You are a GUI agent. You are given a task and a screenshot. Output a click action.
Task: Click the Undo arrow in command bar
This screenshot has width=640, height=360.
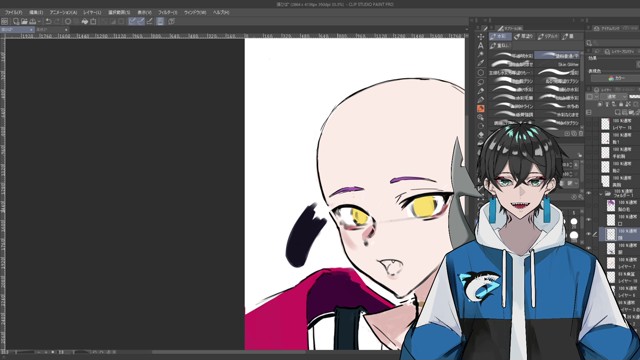[x=49, y=21]
